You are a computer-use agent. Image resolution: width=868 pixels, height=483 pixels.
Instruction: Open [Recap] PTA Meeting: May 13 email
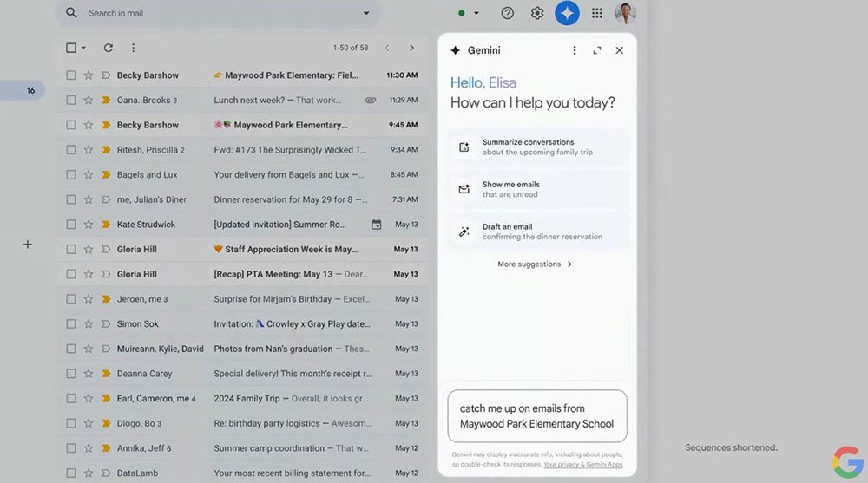point(242,274)
